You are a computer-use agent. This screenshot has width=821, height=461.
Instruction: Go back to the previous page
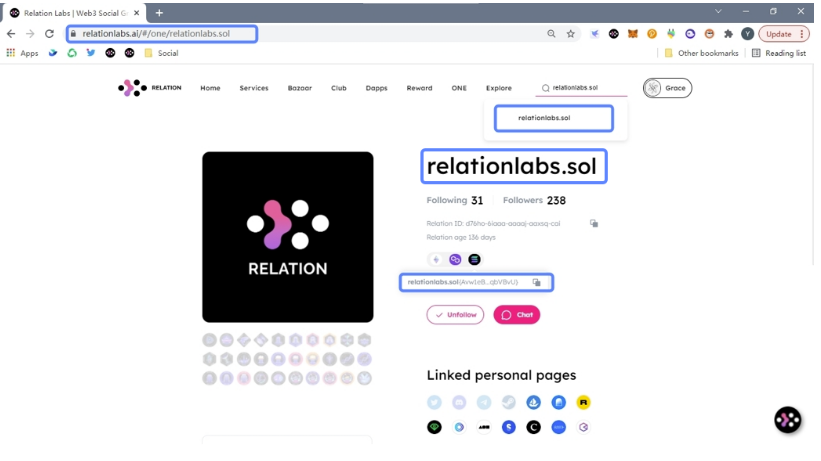tap(11, 34)
